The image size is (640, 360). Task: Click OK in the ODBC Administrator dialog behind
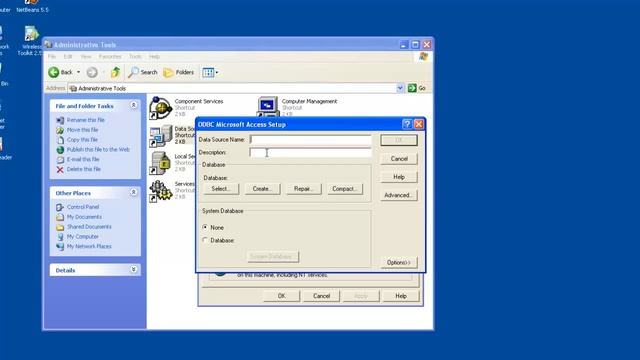[282, 296]
